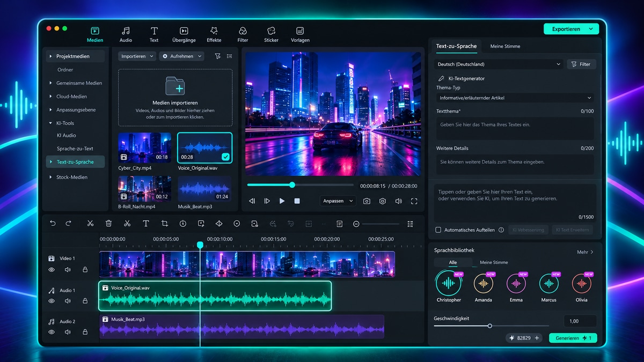Viewport: 644px width, 362px height.
Task: Lock the Video 1 track
Action: pos(85,270)
